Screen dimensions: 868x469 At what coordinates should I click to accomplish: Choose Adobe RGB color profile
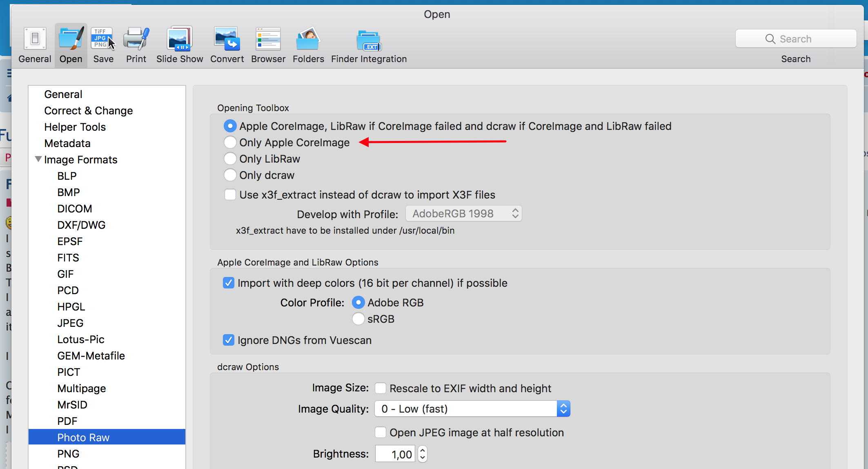click(358, 302)
